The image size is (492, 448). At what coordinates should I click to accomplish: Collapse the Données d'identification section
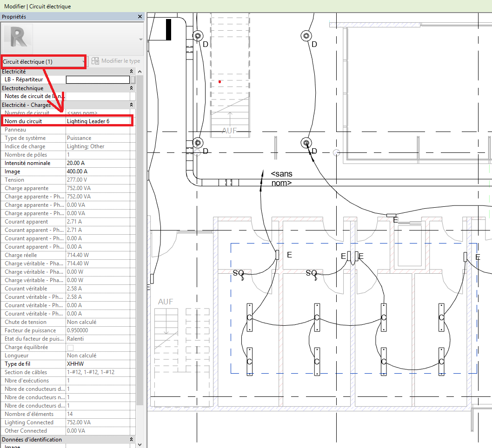[131, 440]
